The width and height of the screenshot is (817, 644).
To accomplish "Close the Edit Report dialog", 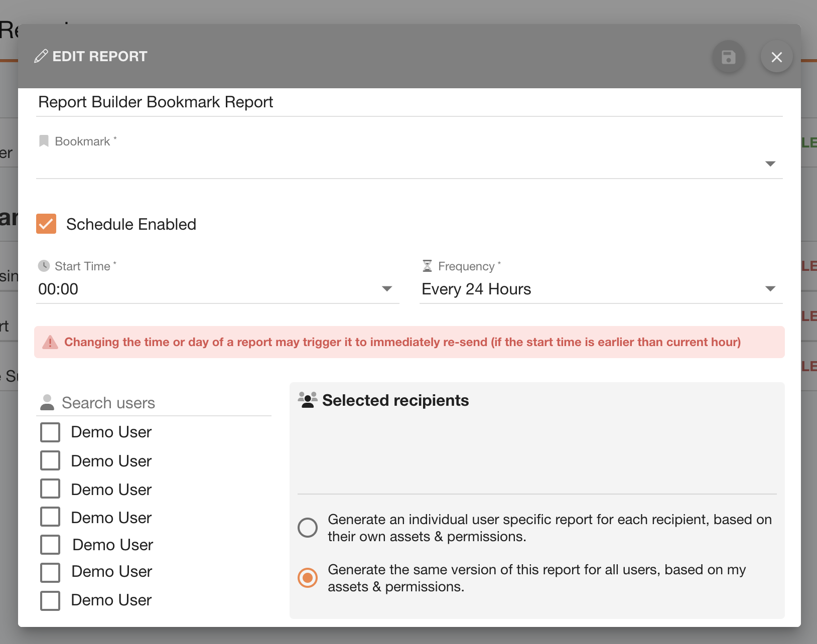I will tap(776, 57).
